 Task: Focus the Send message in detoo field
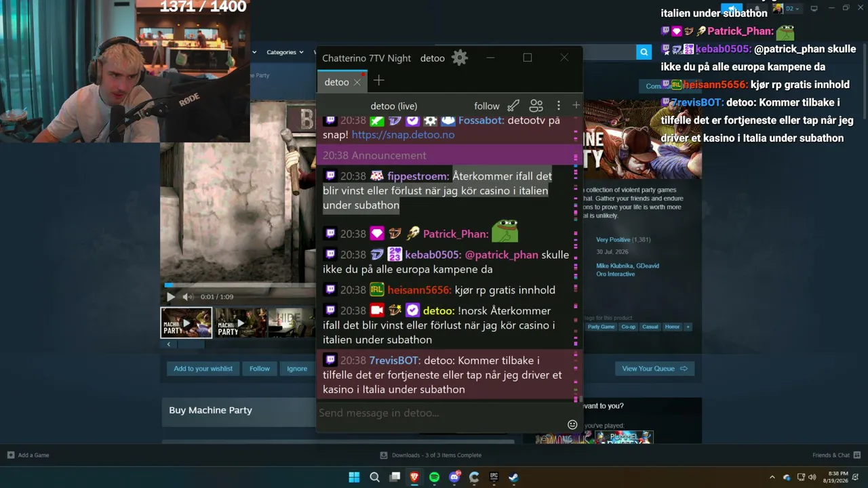coord(441,413)
